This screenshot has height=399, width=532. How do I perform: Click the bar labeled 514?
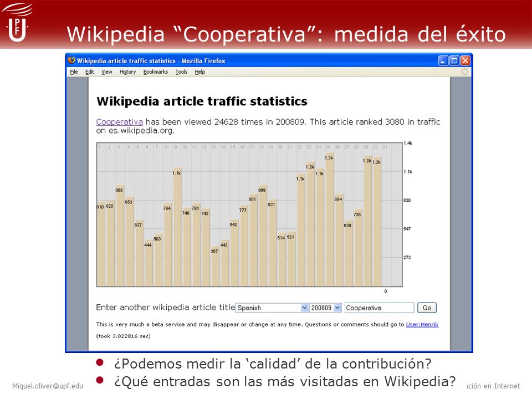coord(282,260)
